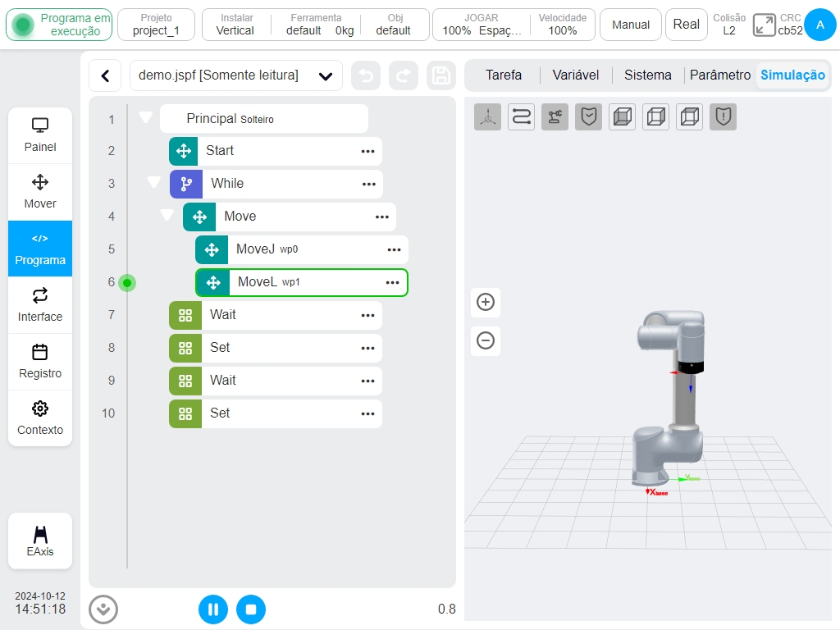Screen dimensions: 840x630
Task: Collapse the While block
Action: tap(153, 182)
